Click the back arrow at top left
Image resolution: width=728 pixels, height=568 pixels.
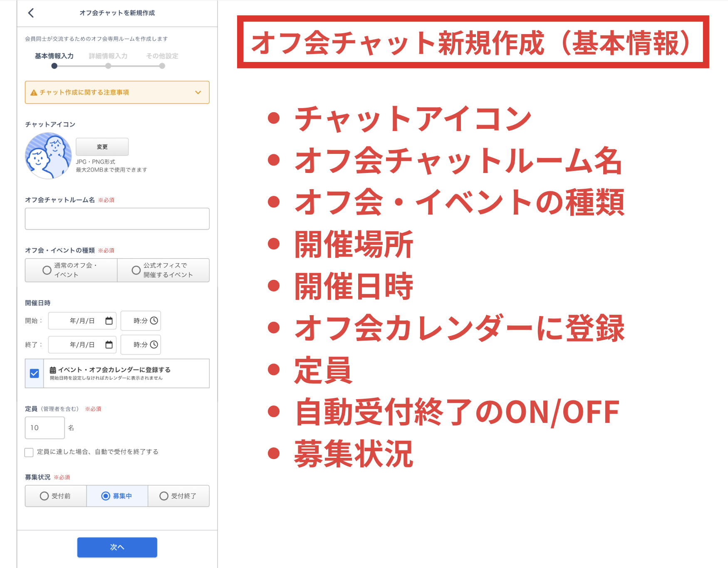coord(31,13)
